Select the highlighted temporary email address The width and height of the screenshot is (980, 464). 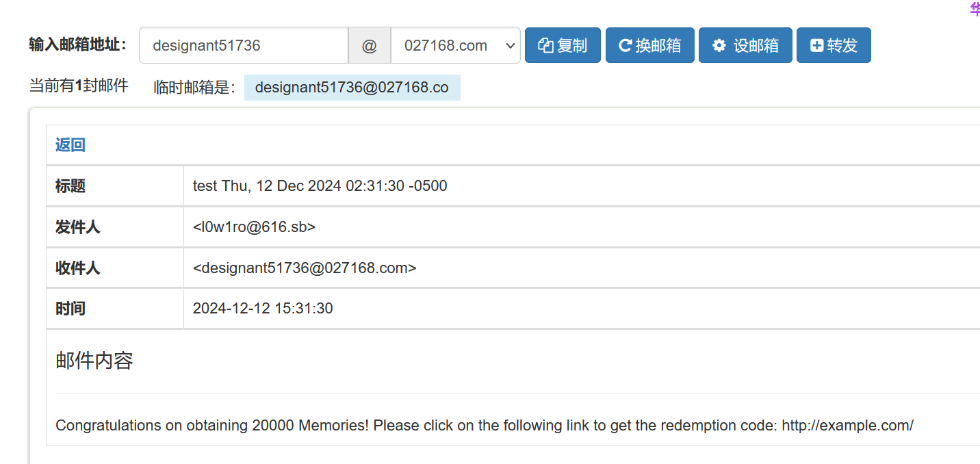click(352, 88)
